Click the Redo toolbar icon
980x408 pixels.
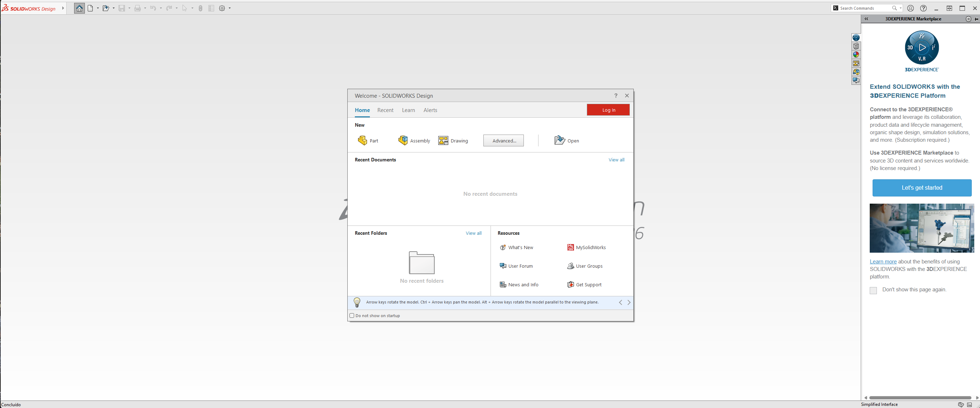[169, 8]
